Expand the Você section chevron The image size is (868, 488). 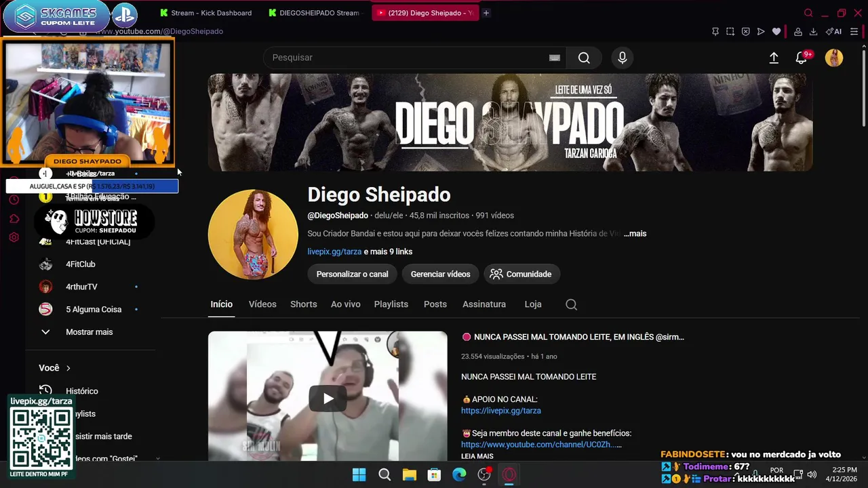68,368
